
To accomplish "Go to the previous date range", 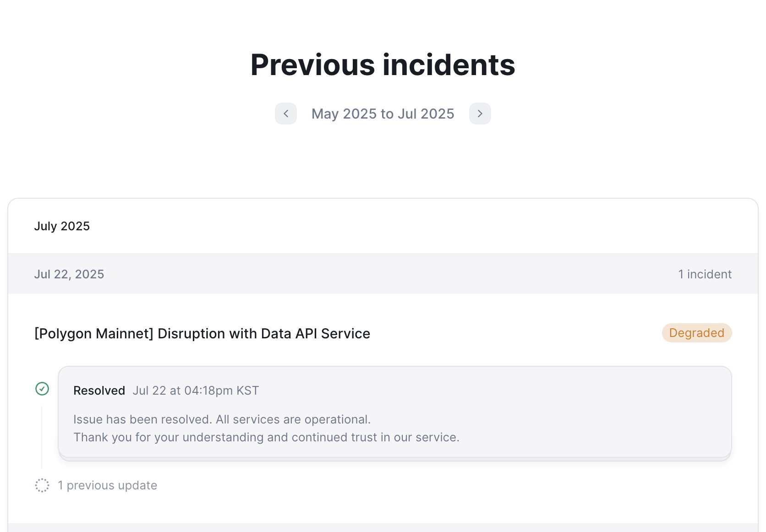I will pos(286,114).
